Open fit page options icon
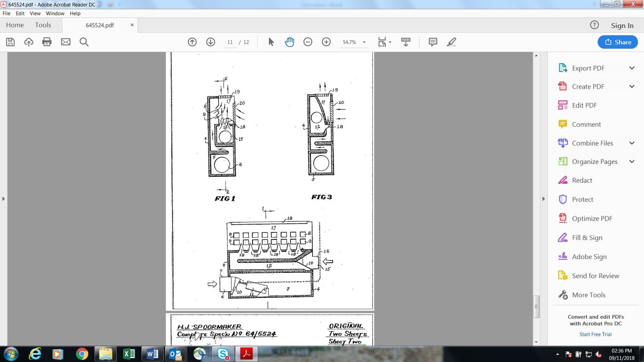 pos(384,42)
